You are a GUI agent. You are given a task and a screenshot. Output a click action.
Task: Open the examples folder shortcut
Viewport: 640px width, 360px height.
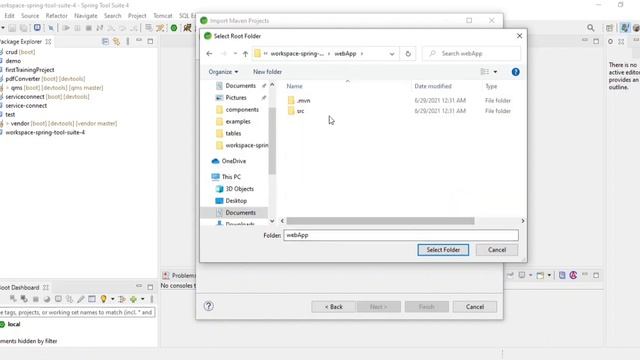pos(238,121)
